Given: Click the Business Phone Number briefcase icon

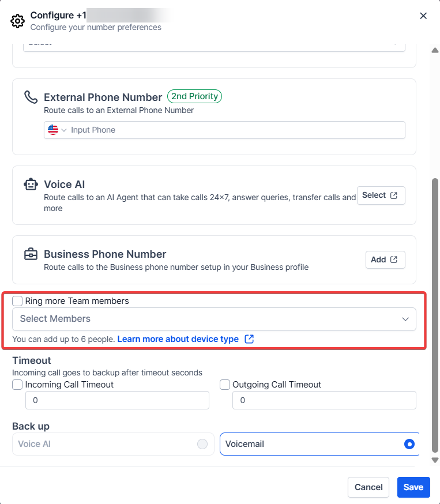Looking at the screenshot, I should 31,254.
